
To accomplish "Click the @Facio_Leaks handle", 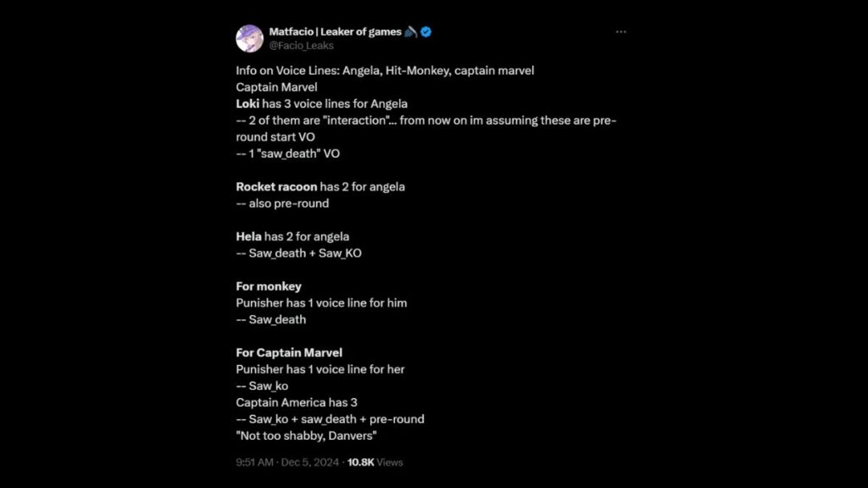I will pos(301,46).
